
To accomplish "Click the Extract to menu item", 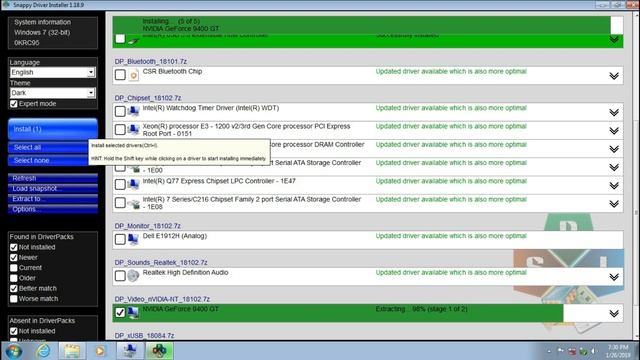I will coord(53,199).
